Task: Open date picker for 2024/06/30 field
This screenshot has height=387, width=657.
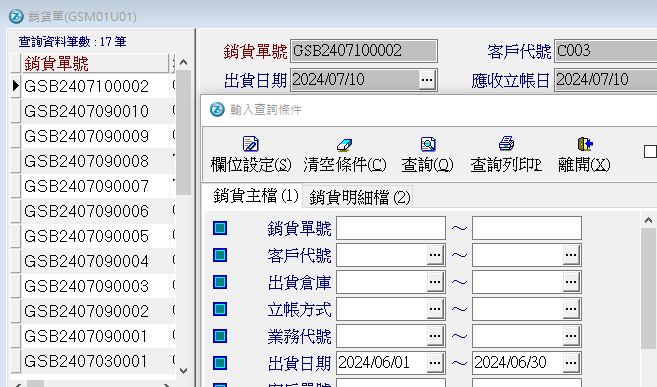Action: 571,363
